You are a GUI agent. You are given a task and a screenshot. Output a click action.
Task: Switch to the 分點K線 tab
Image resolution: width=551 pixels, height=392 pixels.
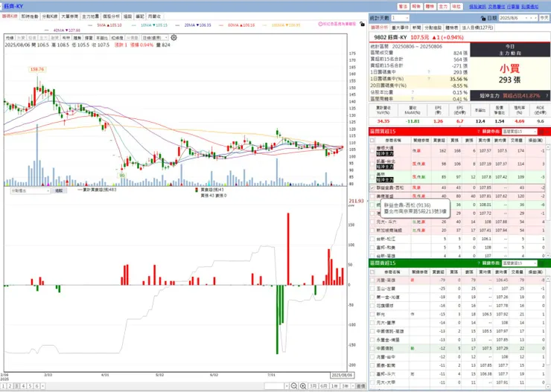pyautogui.click(x=50, y=16)
